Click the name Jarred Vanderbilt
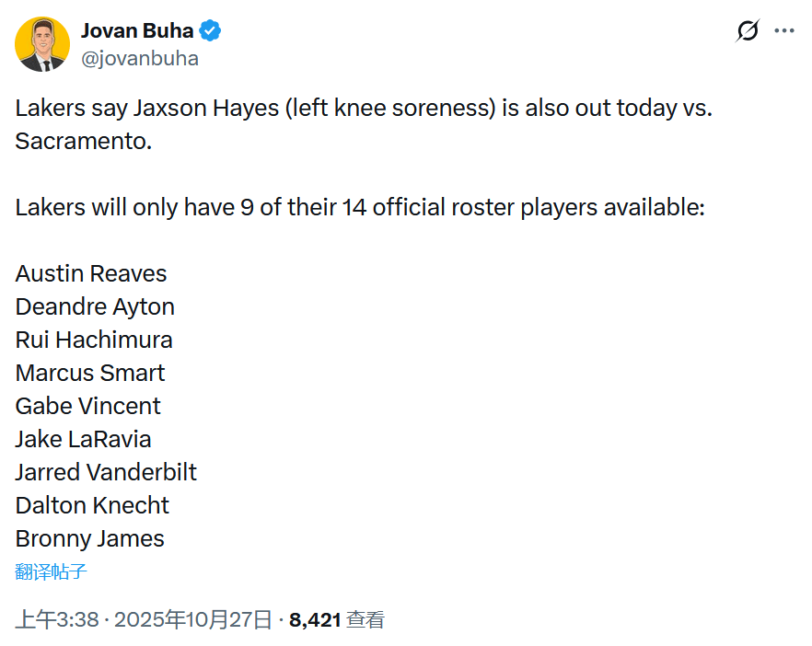 click(x=106, y=472)
